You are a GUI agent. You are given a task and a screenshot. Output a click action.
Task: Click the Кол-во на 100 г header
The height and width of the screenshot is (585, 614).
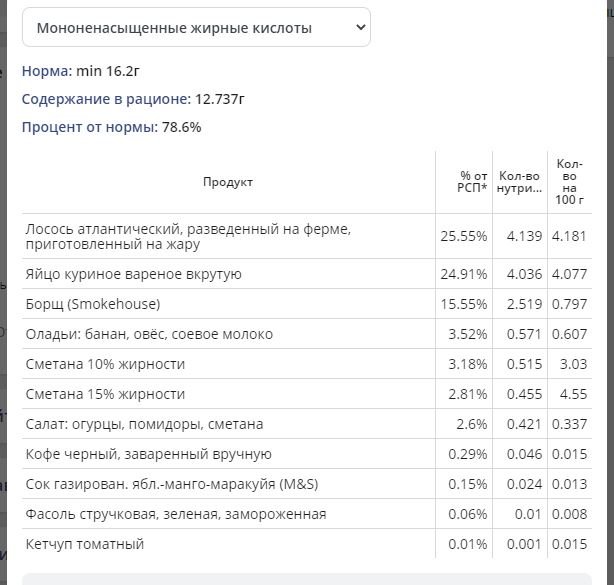click(570, 182)
